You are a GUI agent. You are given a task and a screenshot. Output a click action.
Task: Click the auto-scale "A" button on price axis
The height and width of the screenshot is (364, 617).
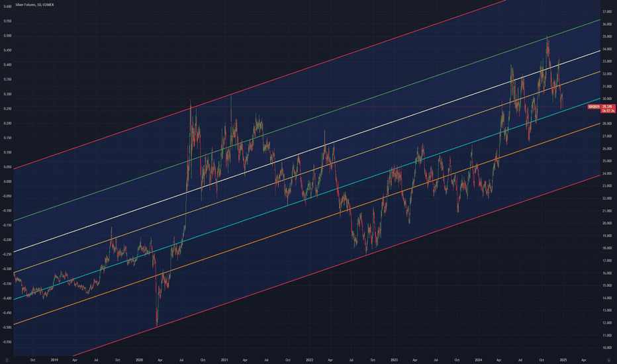pyautogui.click(x=609, y=359)
